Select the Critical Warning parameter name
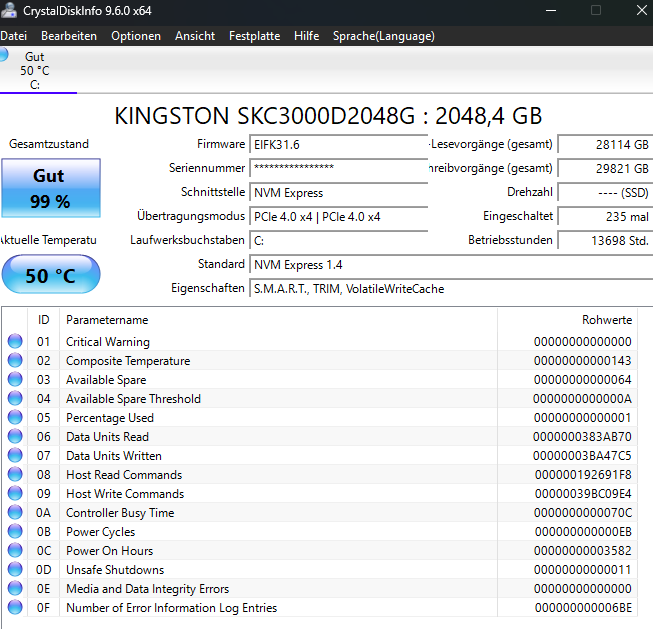This screenshot has width=653, height=629. tap(108, 342)
